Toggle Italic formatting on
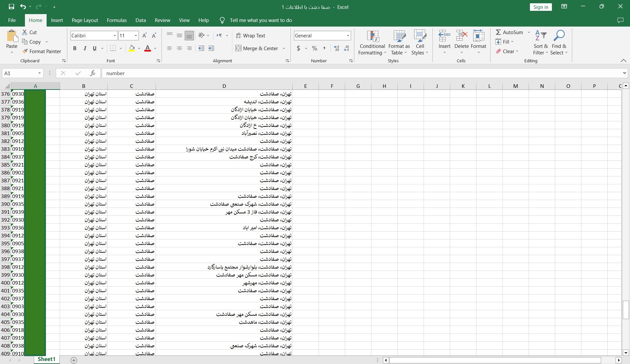This screenshot has height=364, width=630. coord(85,48)
